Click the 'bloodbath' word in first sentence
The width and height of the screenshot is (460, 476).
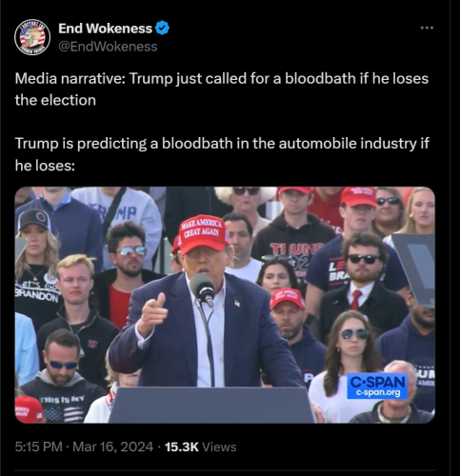point(320,78)
